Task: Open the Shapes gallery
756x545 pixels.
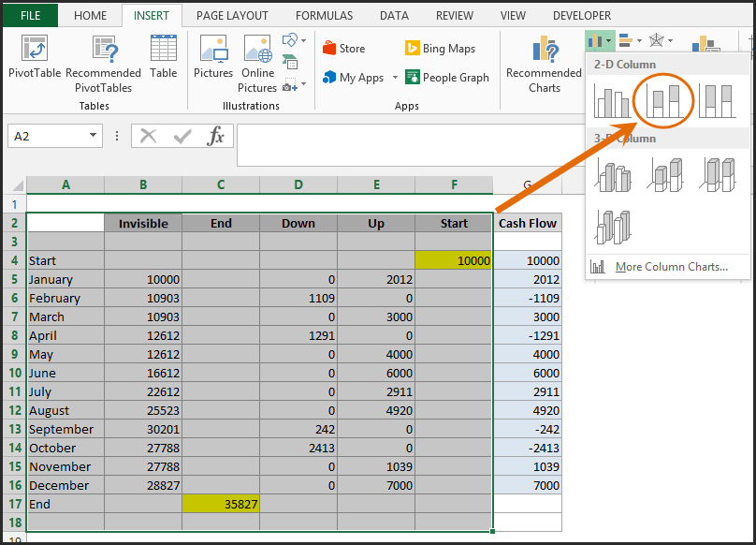Action: pyautogui.click(x=290, y=40)
